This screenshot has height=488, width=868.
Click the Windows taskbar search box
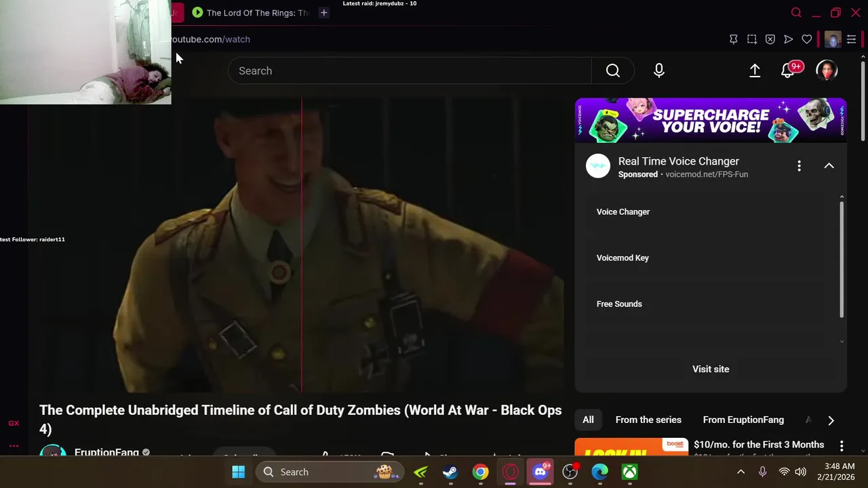point(330,472)
